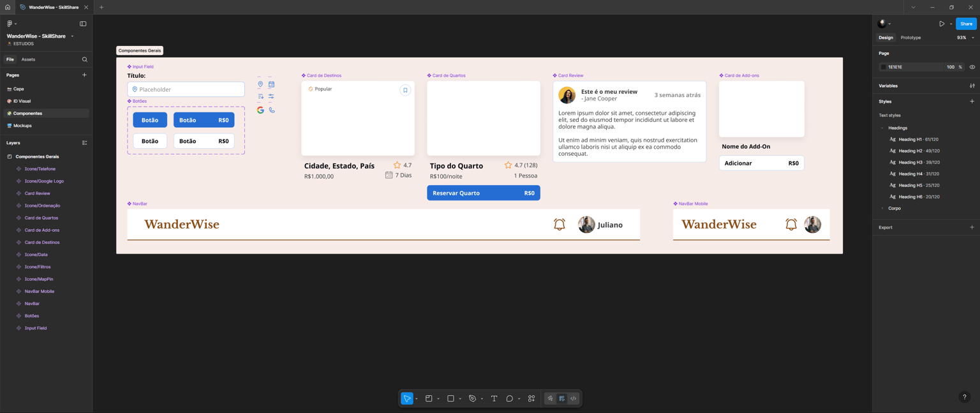Click Reservar Quarto button on canvas

(484, 193)
